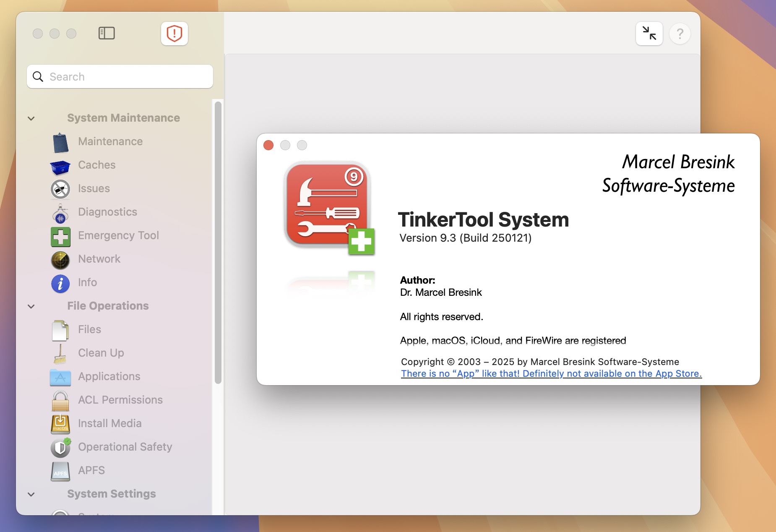Select the APFS tool icon
This screenshot has width=776, height=532.
pos(60,471)
